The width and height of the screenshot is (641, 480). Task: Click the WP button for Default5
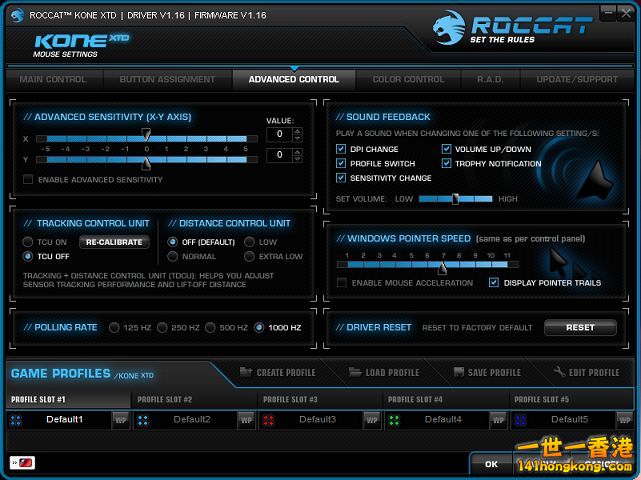coord(624,420)
